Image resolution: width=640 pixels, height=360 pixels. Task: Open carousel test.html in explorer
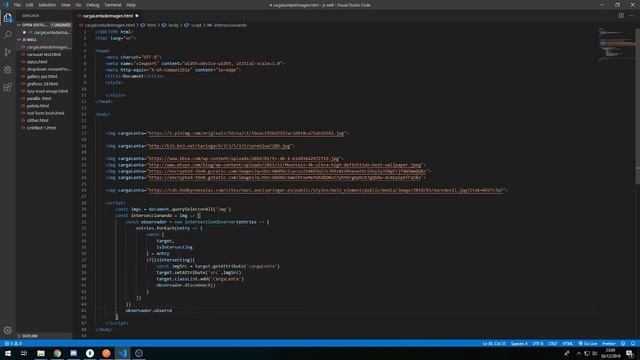[44, 54]
